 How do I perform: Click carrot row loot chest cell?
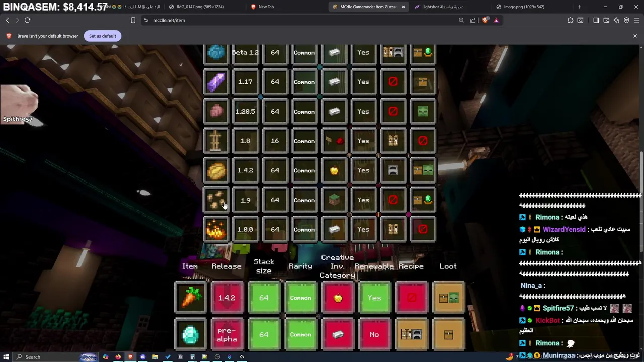[448, 298]
